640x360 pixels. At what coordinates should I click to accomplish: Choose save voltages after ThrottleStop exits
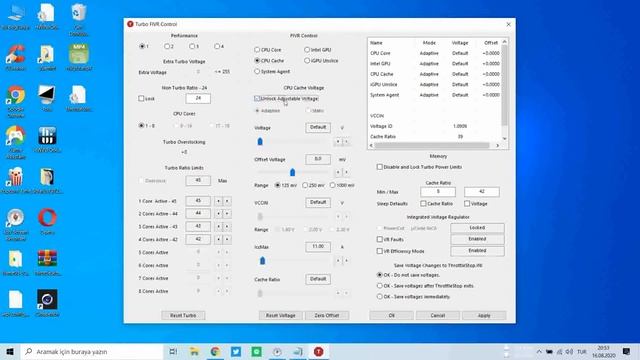coord(380,286)
